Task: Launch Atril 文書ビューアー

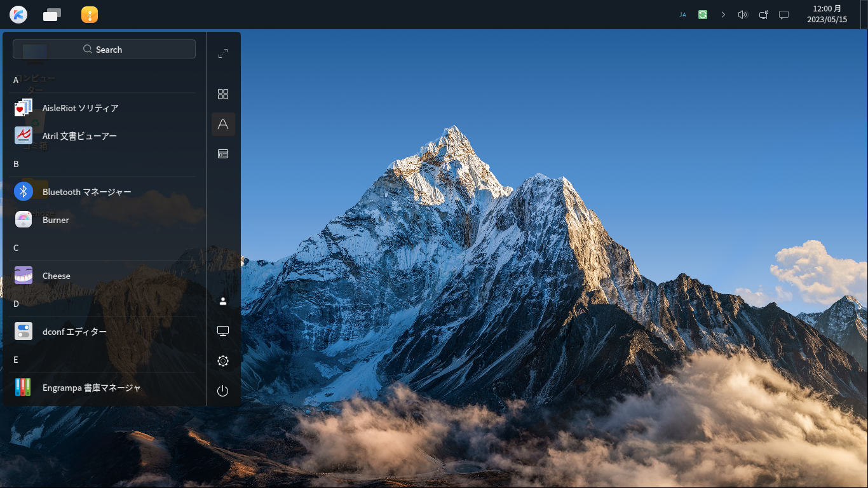Action: (104, 136)
